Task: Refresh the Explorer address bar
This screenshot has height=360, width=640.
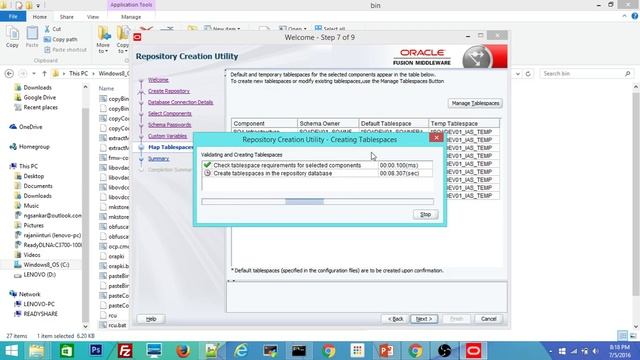Action: [x=528, y=74]
